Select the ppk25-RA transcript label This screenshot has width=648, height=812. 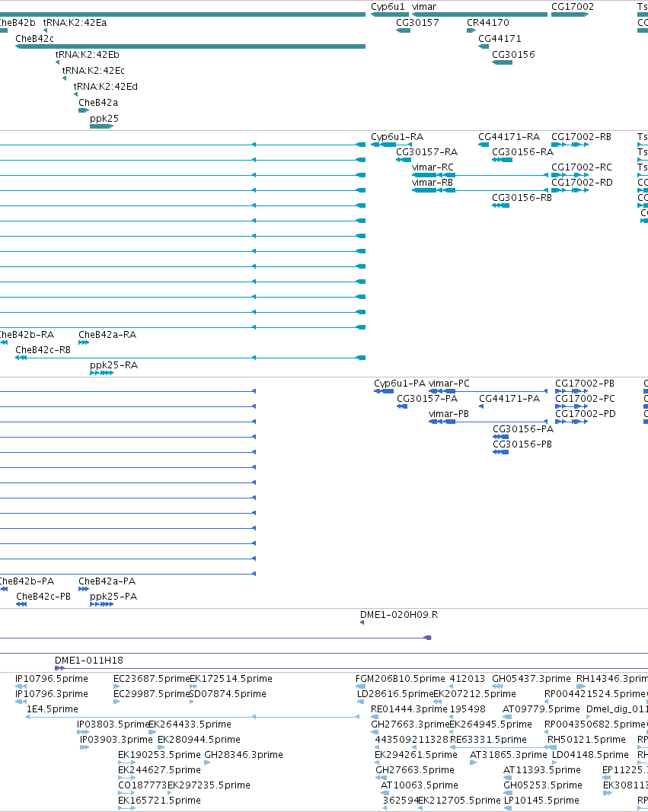[114, 365]
